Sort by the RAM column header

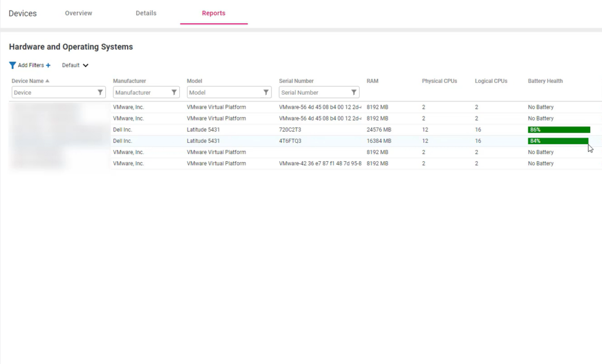[x=372, y=81]
